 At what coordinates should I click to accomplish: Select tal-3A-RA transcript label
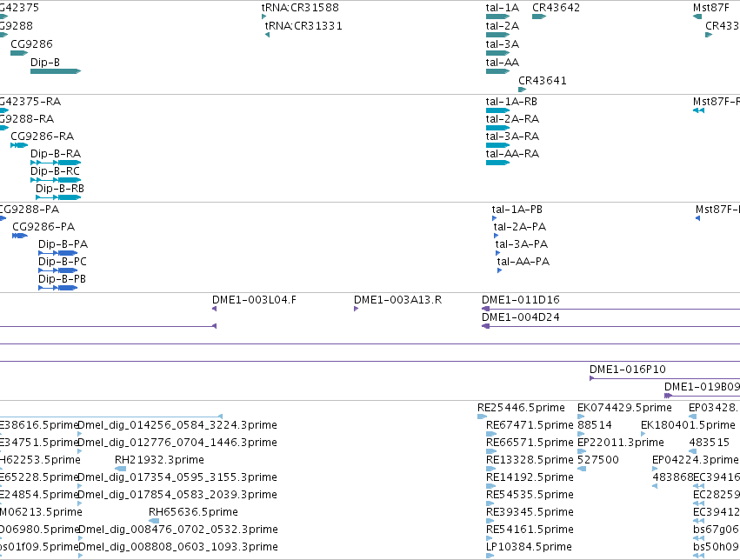point(512,137)
